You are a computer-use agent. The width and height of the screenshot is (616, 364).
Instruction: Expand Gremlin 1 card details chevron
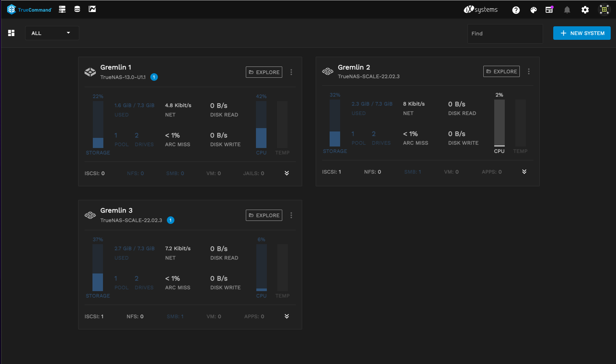[x=287, y=173]
